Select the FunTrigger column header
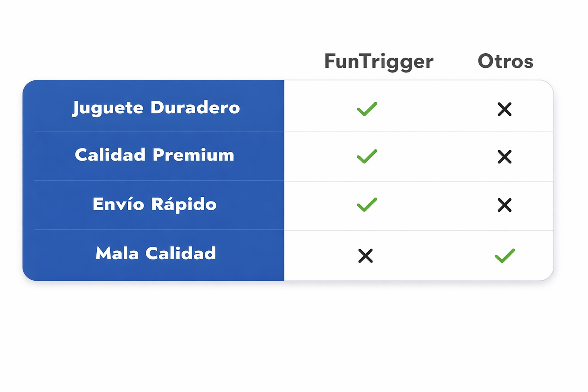 pyautogui.click(x=379, y=62)
